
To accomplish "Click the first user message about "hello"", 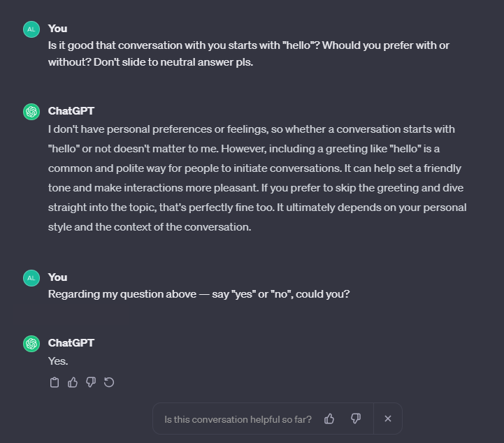I will pyautogui.click(x=248, y=53).
